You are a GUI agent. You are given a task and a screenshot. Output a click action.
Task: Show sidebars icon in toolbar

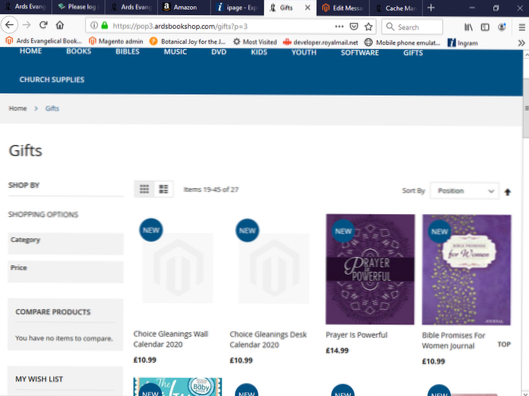pos(485,27)
